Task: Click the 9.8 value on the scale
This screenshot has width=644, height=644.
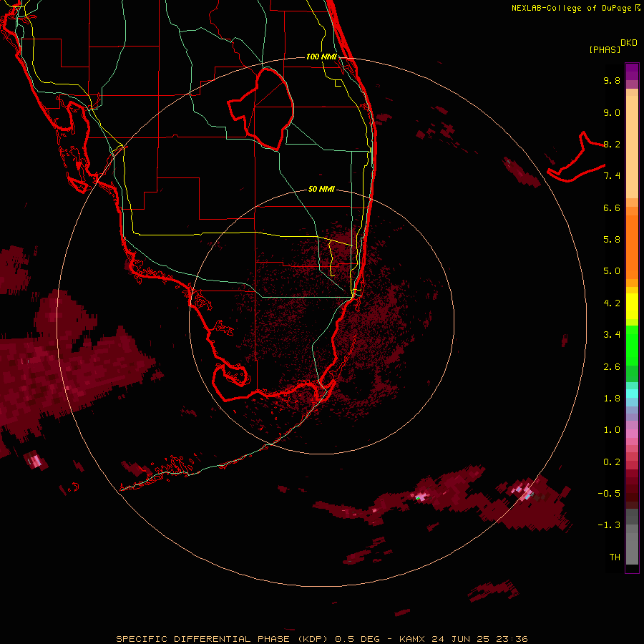Action: pos(612,80)
